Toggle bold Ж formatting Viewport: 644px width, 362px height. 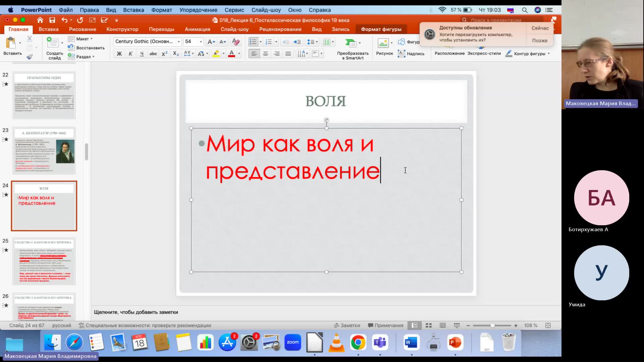click(x=119, y=54)
